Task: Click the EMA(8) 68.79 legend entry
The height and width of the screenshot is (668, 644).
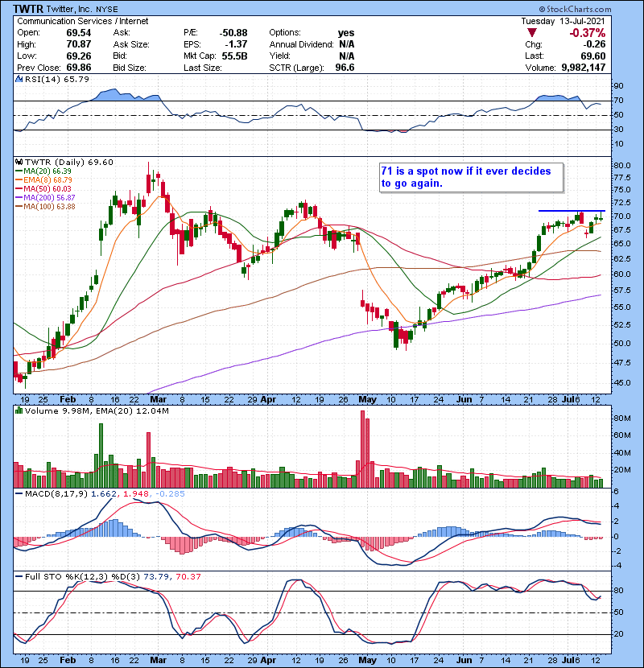Action: 43,179
